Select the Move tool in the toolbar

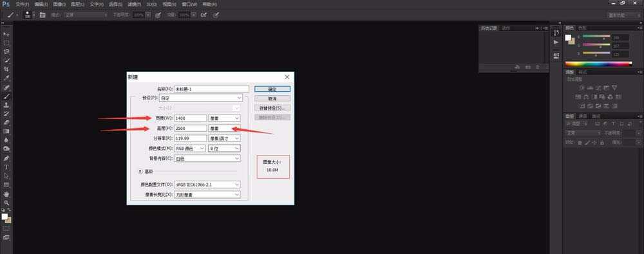6,34
